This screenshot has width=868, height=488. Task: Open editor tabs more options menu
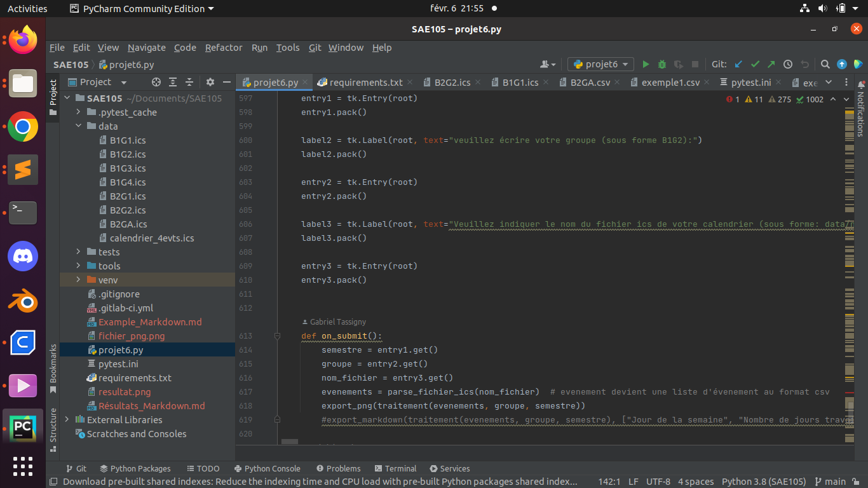(x=846, y=83)
